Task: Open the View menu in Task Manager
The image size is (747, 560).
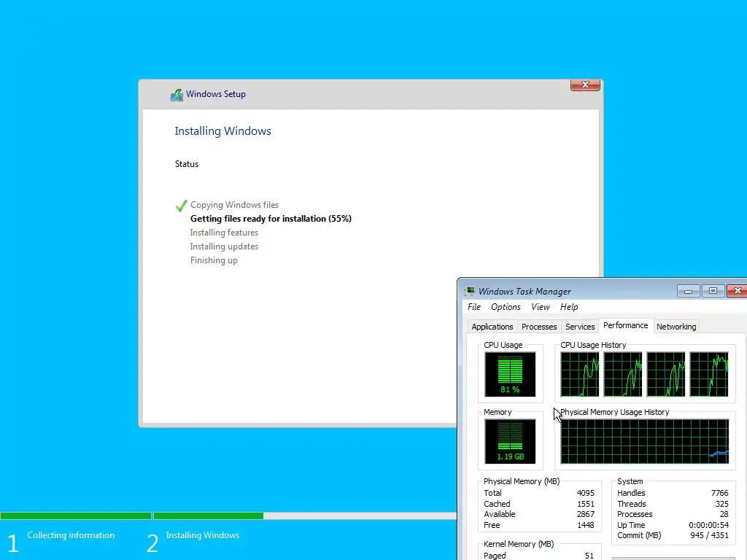Action: (x=541, y=307)
